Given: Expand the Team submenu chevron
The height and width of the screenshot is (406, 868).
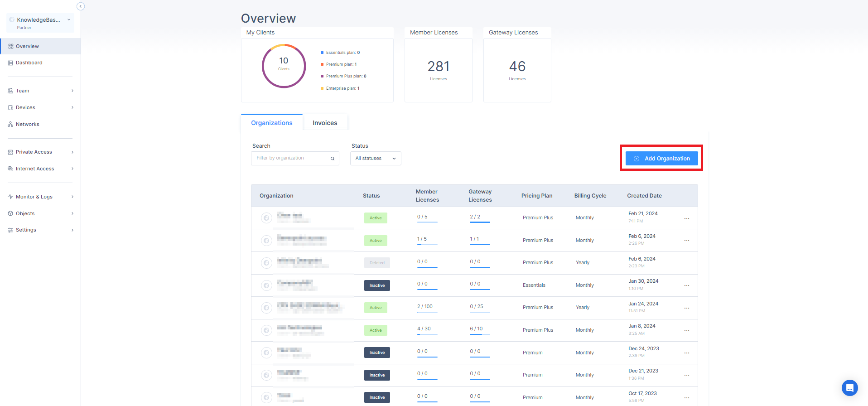Looking at the screenshot, I should [72, 91].
